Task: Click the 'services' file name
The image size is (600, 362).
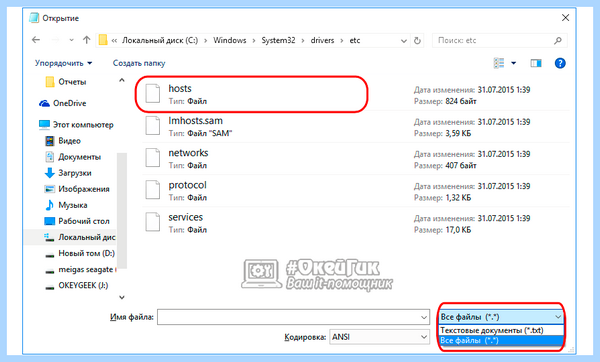Action: [186, 217]
